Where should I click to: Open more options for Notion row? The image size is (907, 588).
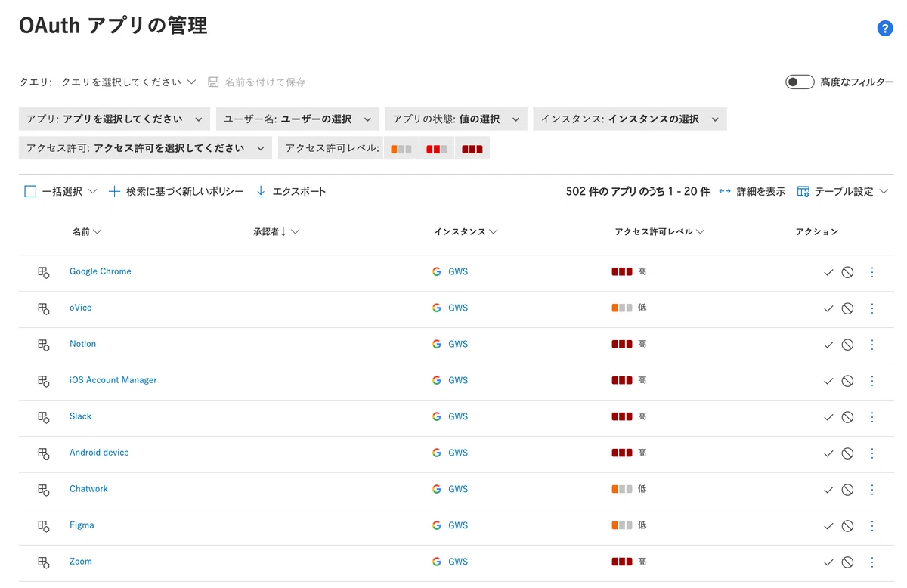(x=872, y=345)
